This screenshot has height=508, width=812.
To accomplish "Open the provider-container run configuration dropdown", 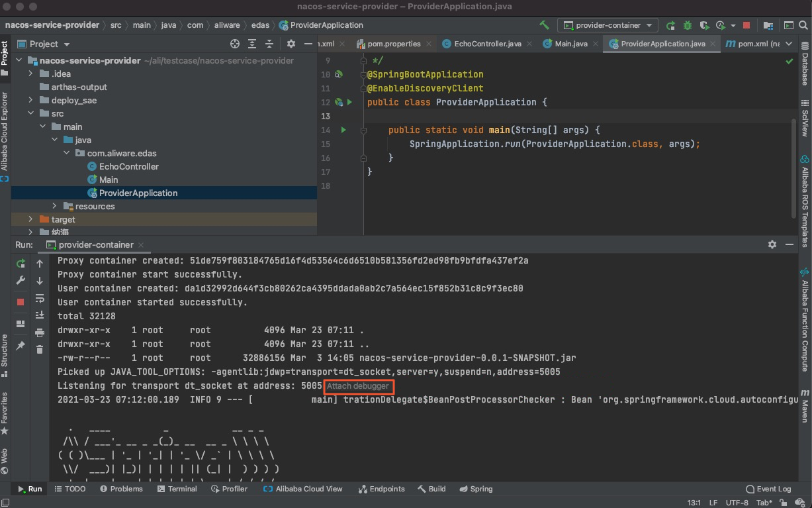I will click(608, 25).
